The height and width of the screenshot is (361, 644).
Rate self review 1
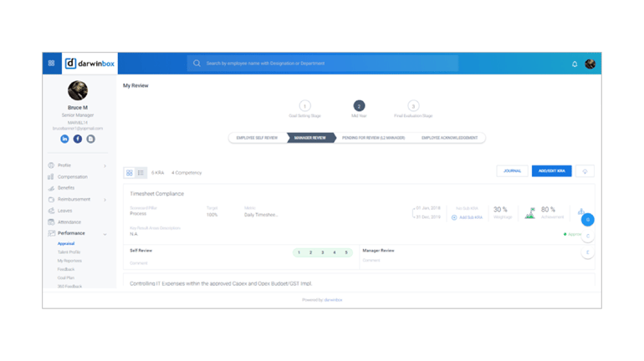[299, 252]
